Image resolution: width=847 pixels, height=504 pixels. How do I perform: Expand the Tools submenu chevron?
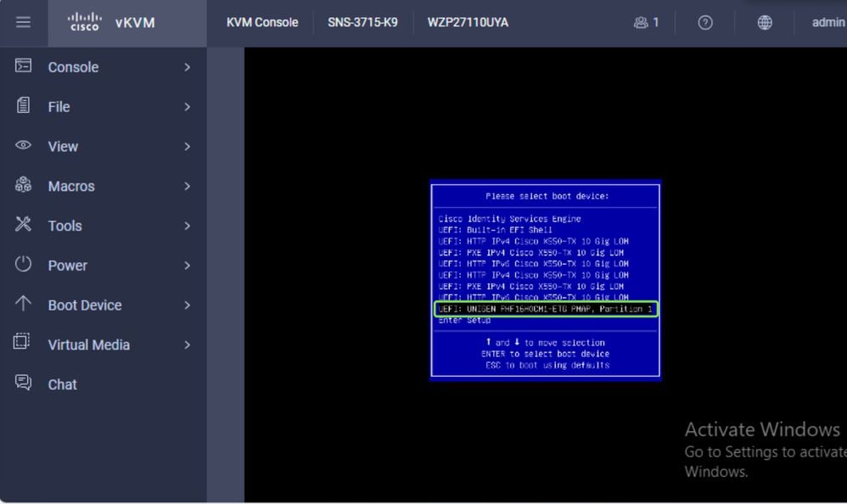(x=187, y=226)
